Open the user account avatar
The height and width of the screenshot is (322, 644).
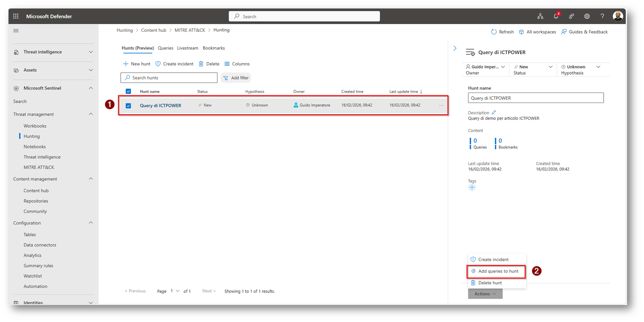(x=618, y=16)
